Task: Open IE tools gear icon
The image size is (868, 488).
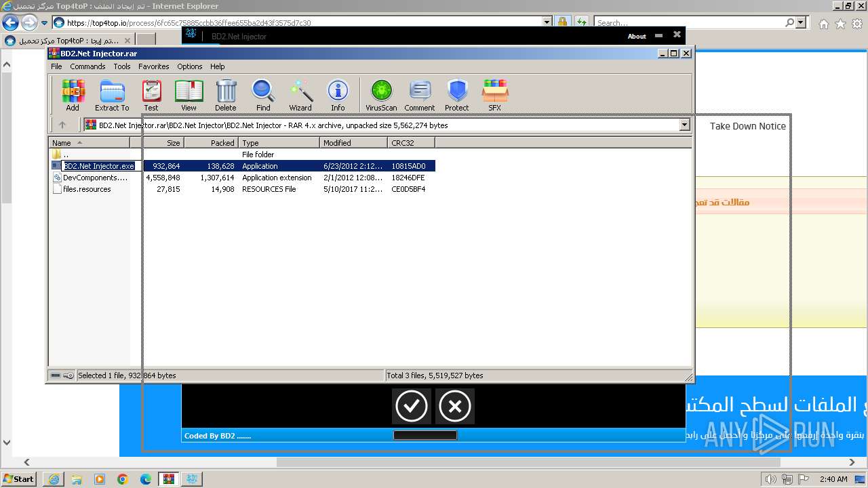Action: click(856, 23)
